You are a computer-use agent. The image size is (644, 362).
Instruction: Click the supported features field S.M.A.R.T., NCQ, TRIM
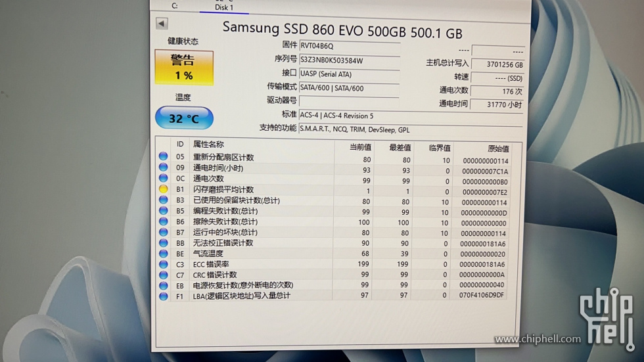[x=411, y=129]
